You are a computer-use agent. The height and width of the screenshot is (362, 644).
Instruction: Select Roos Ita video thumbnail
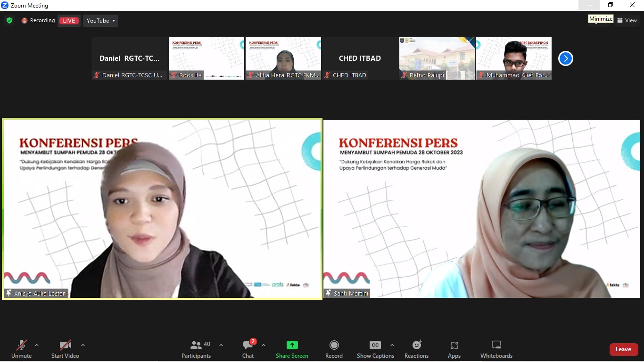tap(206, 58)
